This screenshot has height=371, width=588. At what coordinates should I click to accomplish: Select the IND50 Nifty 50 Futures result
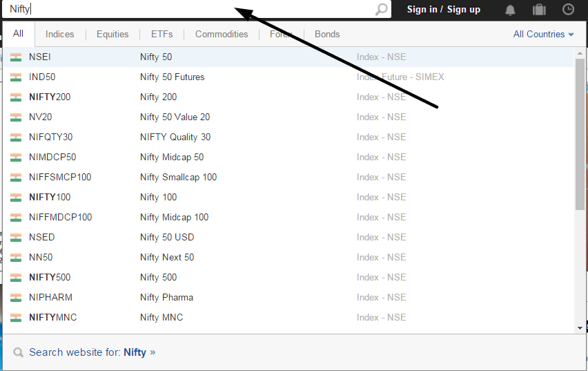pos(288,77)
